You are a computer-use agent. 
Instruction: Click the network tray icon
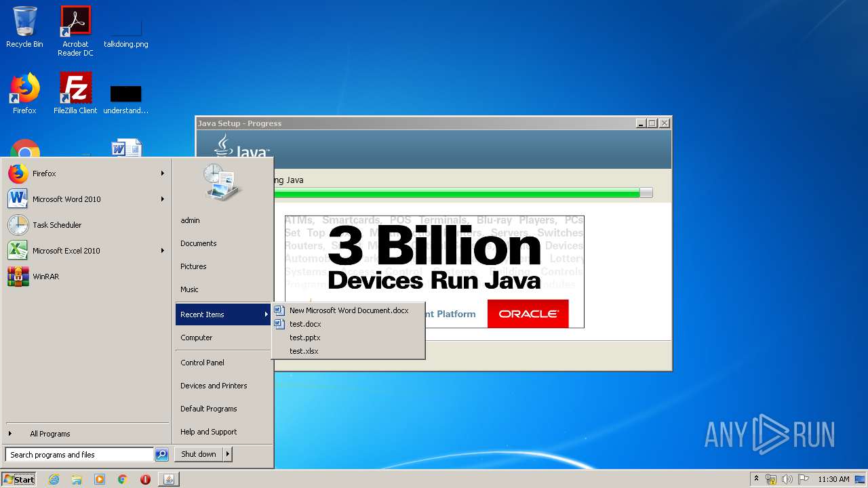[771, 480]
